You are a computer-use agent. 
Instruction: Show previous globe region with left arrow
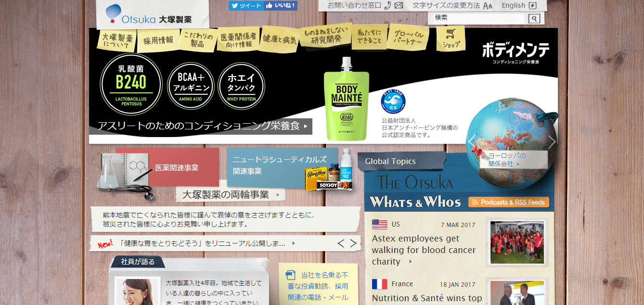click(472, 141)
